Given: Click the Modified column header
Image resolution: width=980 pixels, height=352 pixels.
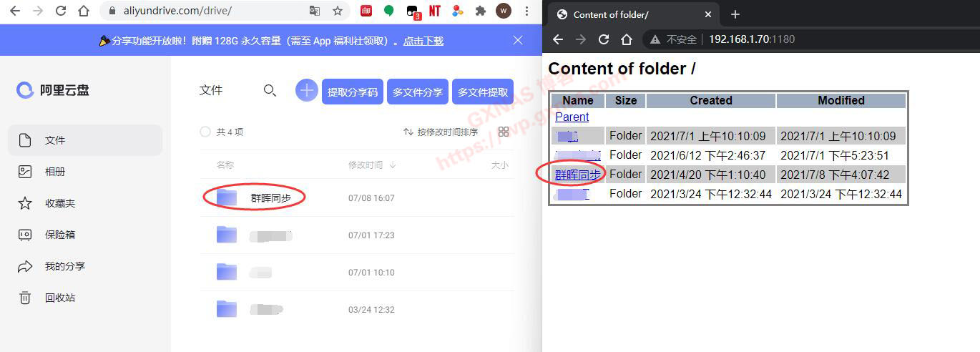Looking at the screenshot, I should 841,100.
